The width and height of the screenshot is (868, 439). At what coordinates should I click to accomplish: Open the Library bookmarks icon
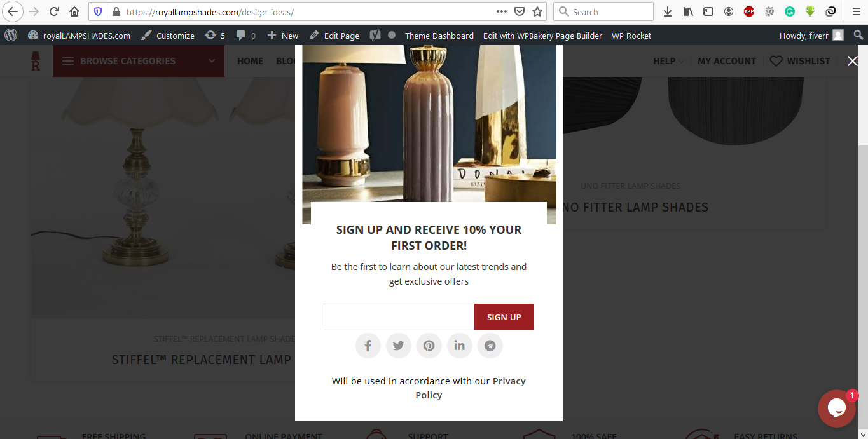tap(688, 11)
